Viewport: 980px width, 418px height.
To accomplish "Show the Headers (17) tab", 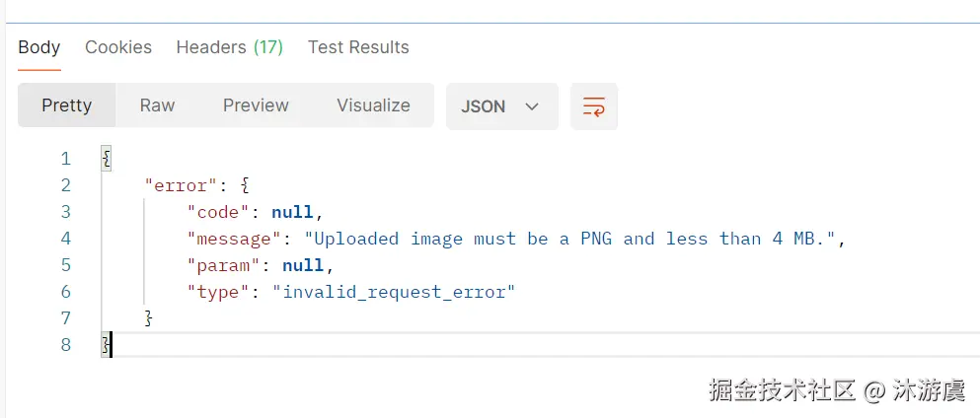I will tap(229, 47).
